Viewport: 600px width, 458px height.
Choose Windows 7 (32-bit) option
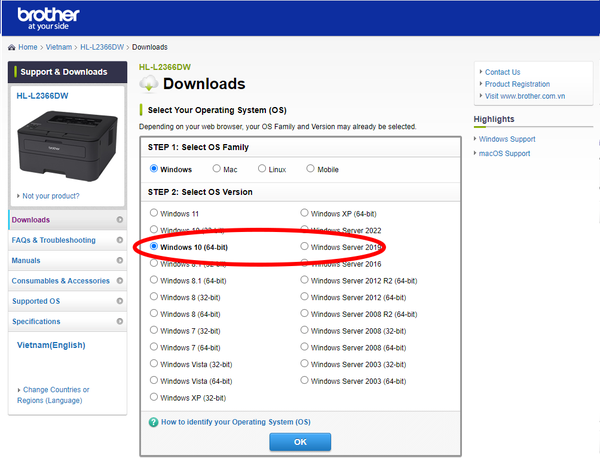[x=154, y=330]
